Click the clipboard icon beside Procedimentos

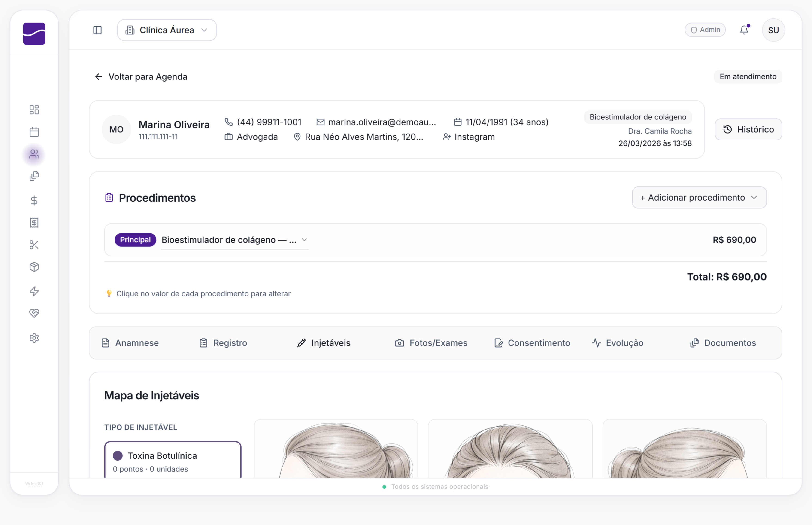[x=109, y=198]
